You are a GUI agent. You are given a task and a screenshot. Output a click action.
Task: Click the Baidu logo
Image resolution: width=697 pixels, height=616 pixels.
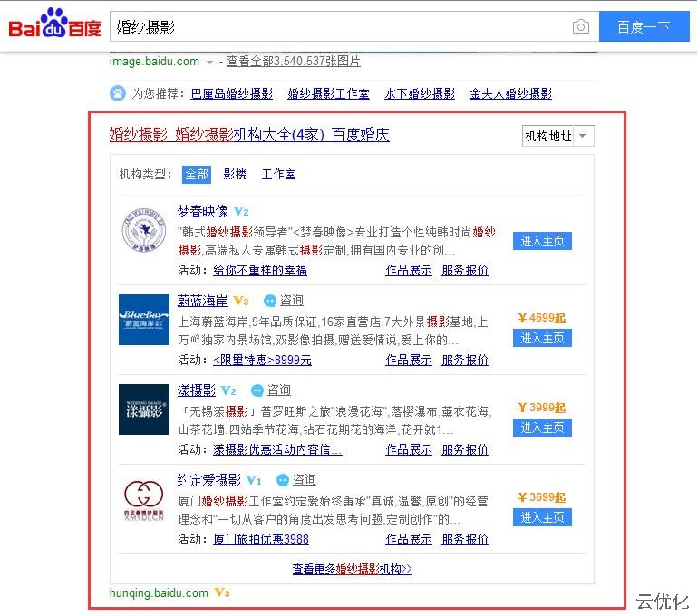click(54, 25)
